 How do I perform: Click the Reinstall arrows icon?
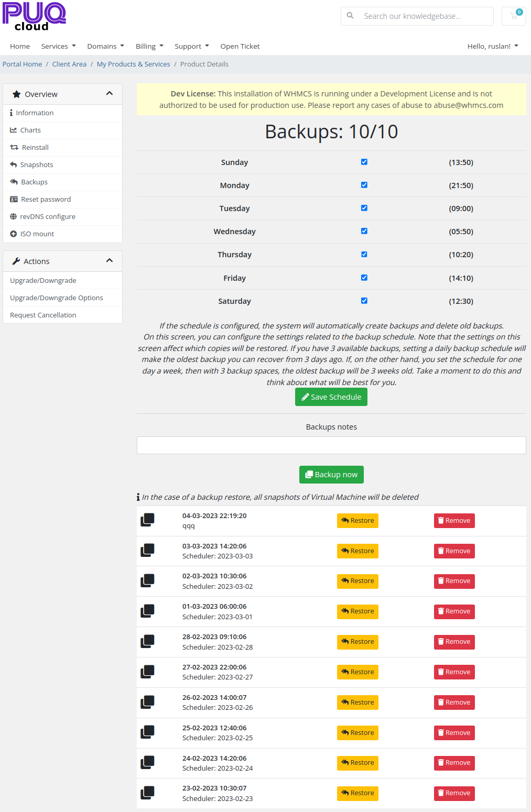coord(14,147)
